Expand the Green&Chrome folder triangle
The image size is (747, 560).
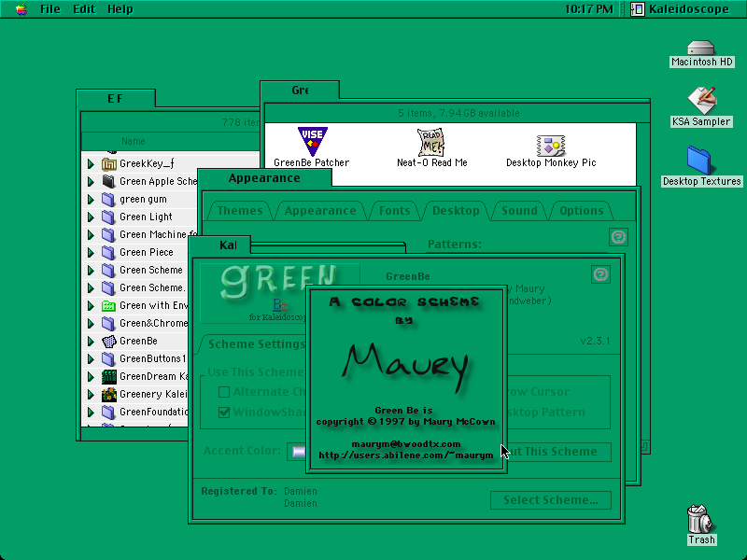point(91,324)
